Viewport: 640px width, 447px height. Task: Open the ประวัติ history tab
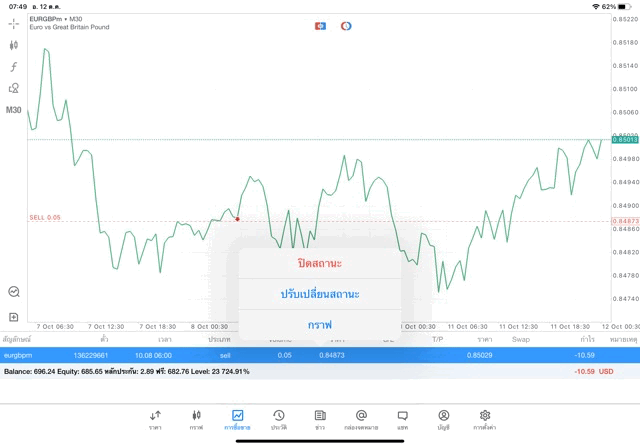(279, 419)
